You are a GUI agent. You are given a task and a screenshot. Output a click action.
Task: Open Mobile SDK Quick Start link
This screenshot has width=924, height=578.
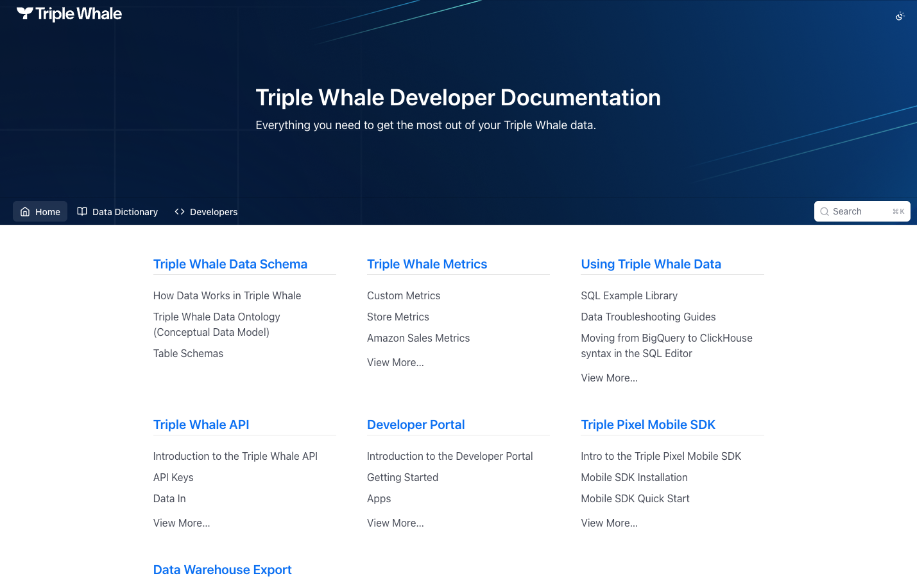635,498
